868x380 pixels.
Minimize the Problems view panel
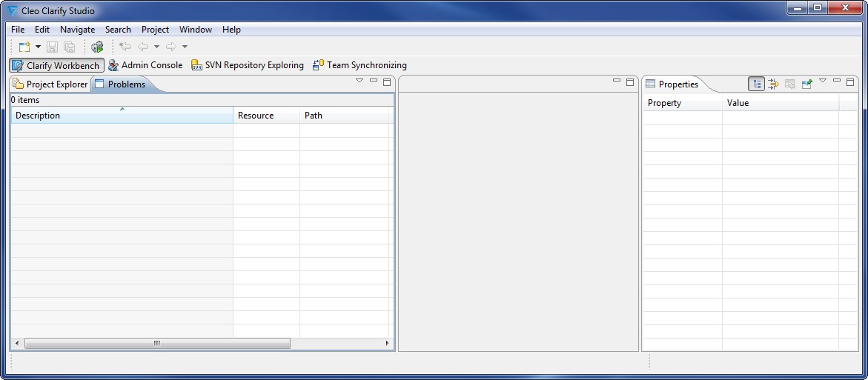point(373,81)
